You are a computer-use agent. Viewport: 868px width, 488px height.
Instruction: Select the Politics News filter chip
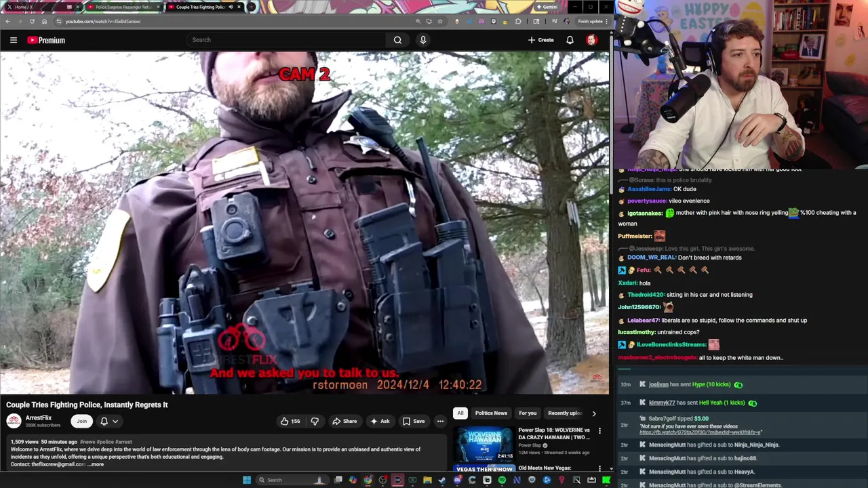[x=491, y=413]
